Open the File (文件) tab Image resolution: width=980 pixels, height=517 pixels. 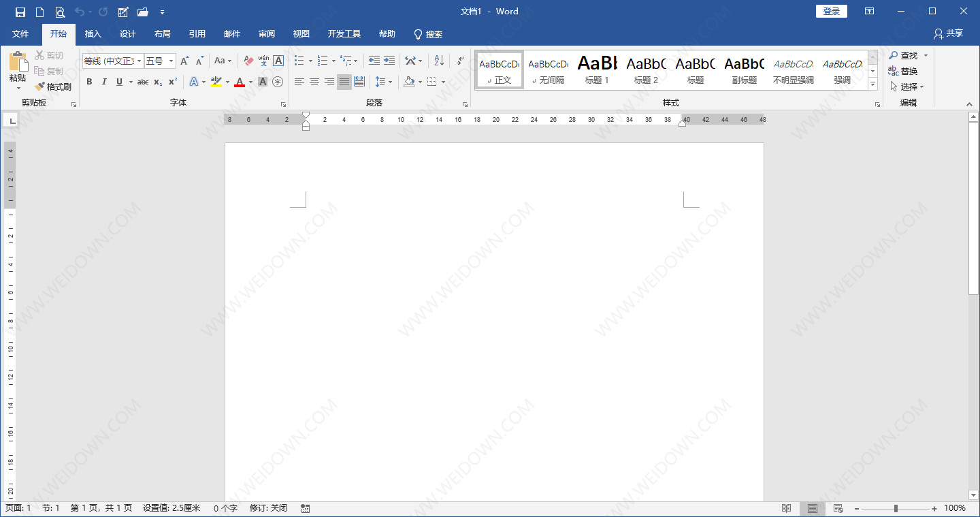tap(20, 34)
